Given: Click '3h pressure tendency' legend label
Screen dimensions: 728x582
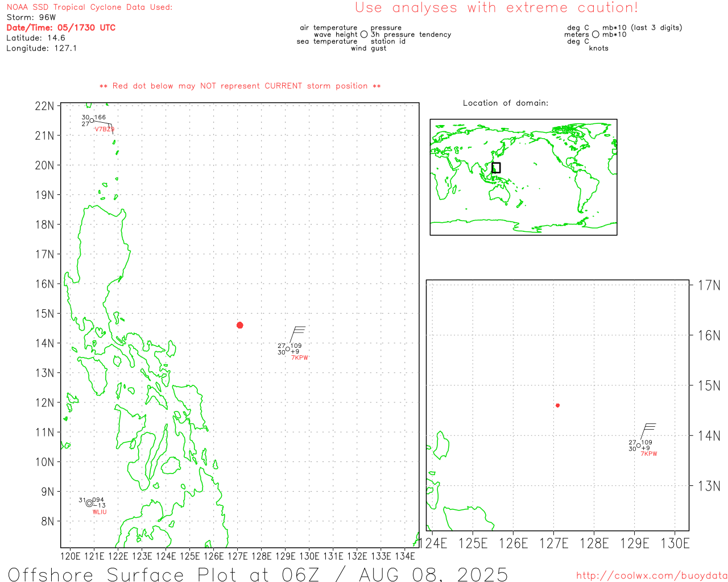Looking at the screenshot, I should coord(411,35).
